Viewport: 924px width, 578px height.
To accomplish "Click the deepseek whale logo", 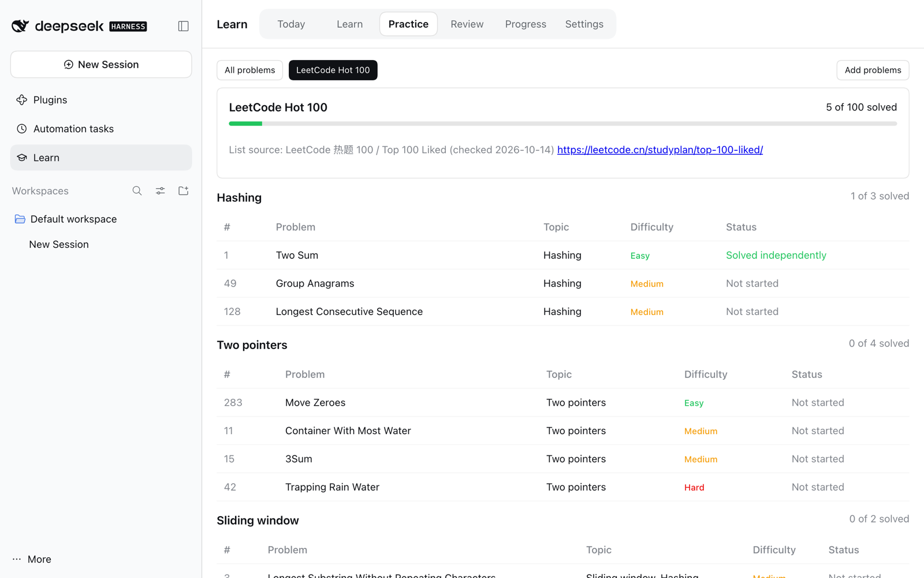I will click(x=20, y=26).
